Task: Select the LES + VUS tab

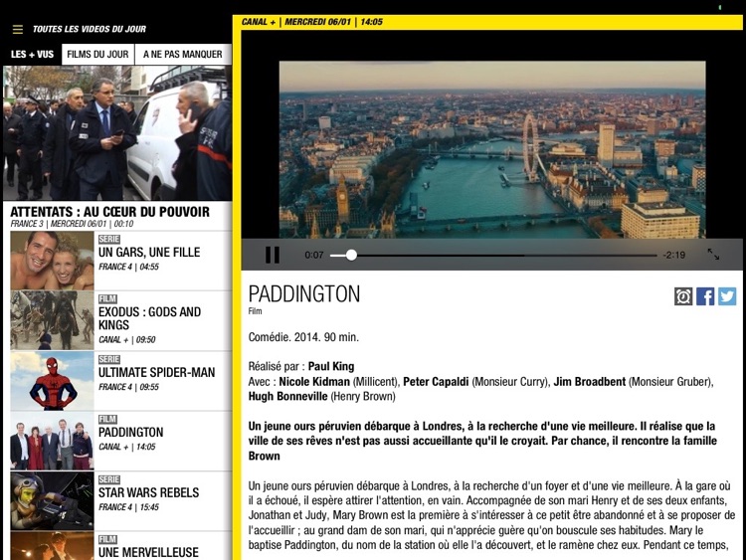Action: (33, 55)
